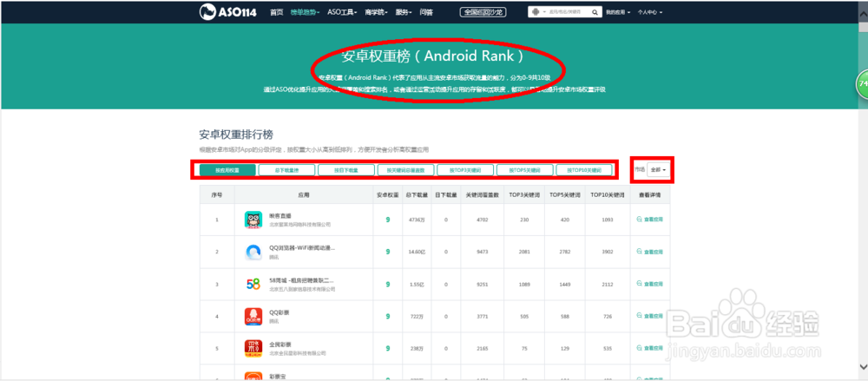The height and width of the screenshot is (381, 868).
Task: Click the 映客直播 app icon
Action: click(253, 220)
